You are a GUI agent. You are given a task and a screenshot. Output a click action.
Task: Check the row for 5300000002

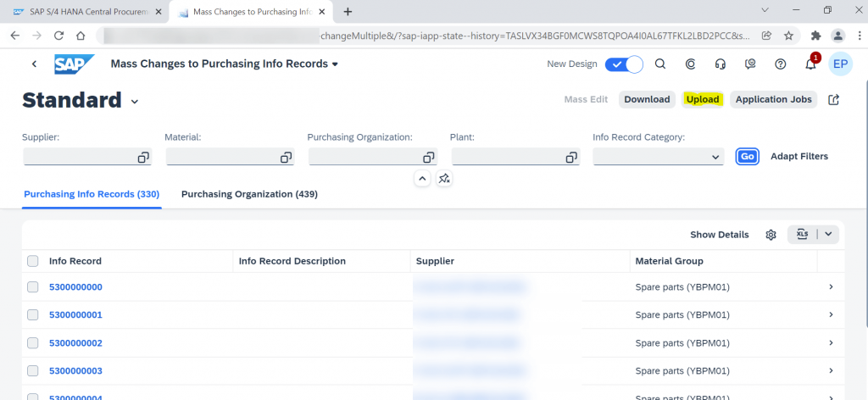point(33,343)
